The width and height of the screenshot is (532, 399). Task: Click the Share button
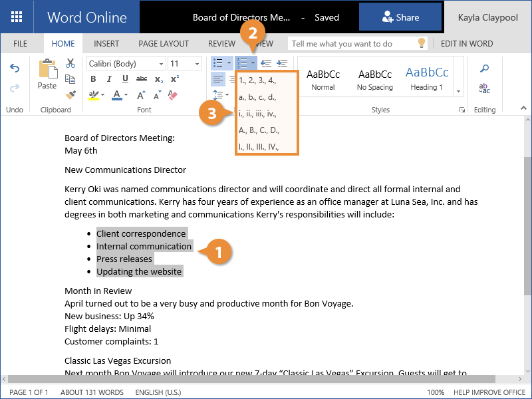400,17
